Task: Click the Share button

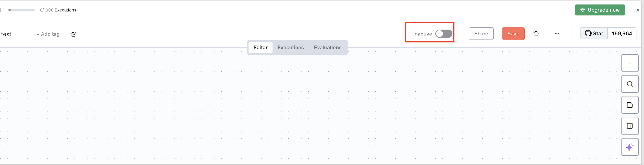Action: tap(481, 34)
